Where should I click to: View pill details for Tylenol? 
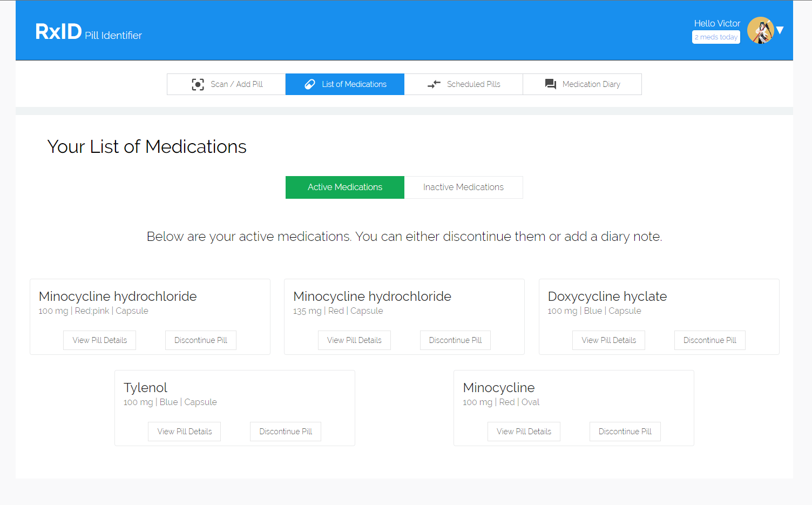184,432
